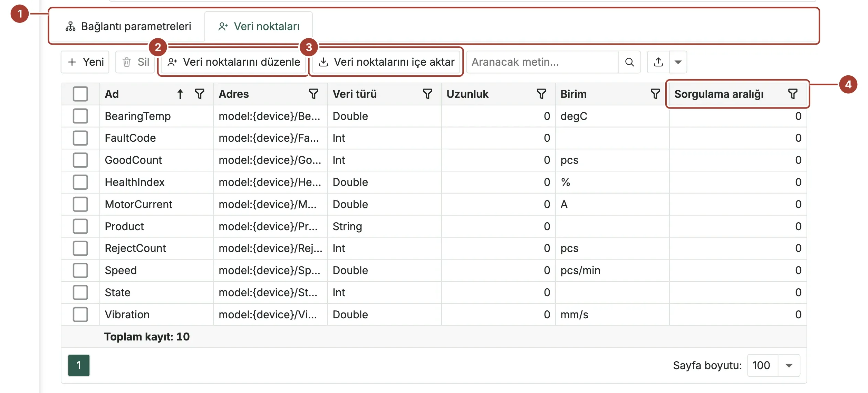Check the Vibration row checkbox
This screenshot has height=393, width=868.
coord(80,315)
